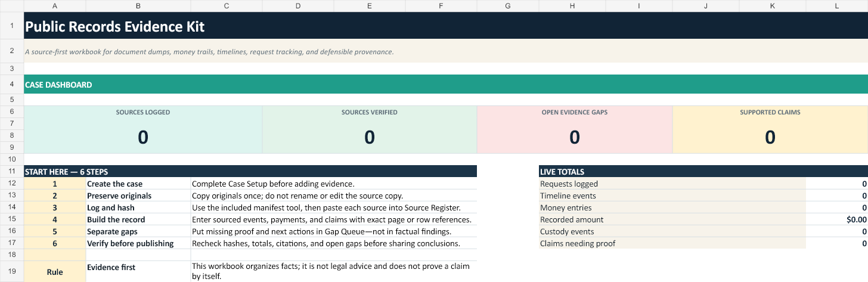Image resolution: width=868 pixels, height=282 pixels.
Task: Click the 'not legal advice' disclaimer cell
Action: [x=334, y=272]
